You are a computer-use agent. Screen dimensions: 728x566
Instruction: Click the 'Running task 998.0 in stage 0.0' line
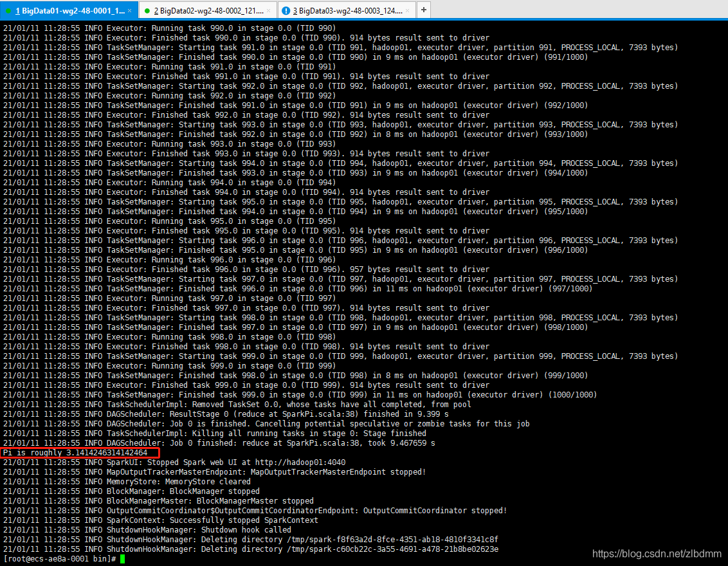(x=169, y=337)
